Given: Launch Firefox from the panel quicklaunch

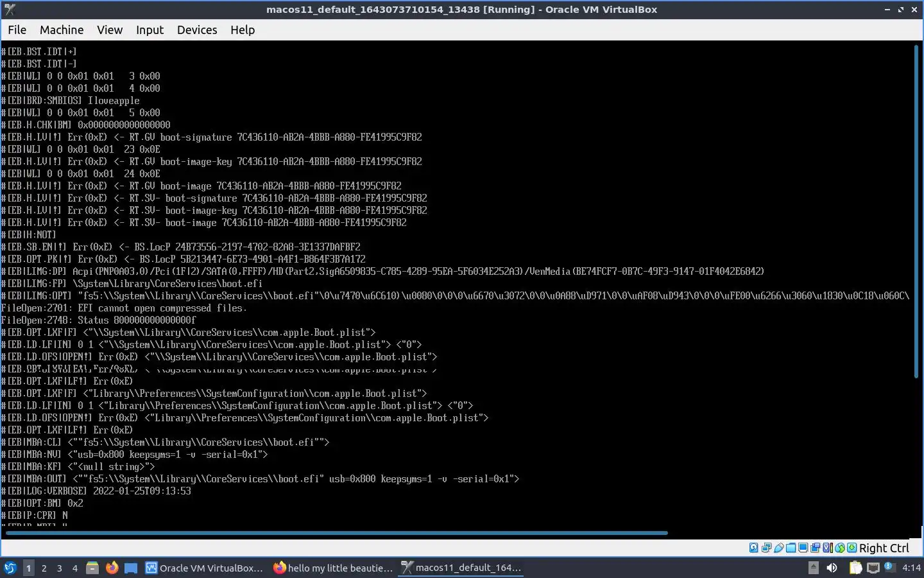Looking at the screenshot, I should tap(112, 568).
